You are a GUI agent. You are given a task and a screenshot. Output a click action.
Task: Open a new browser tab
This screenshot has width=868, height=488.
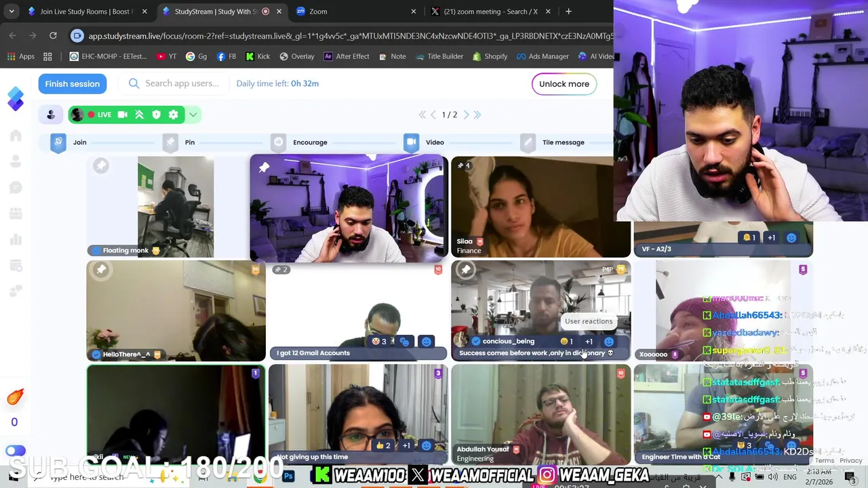tap(568, 12)
